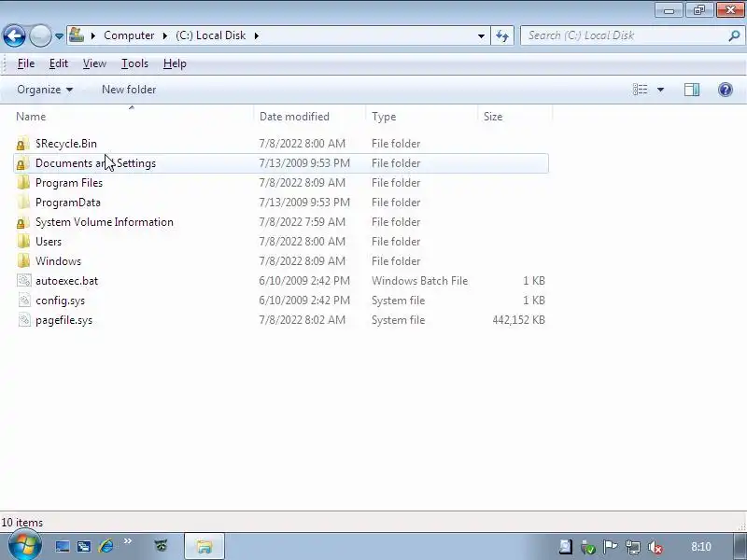Expand the quick launch chevron

point(128,541)
